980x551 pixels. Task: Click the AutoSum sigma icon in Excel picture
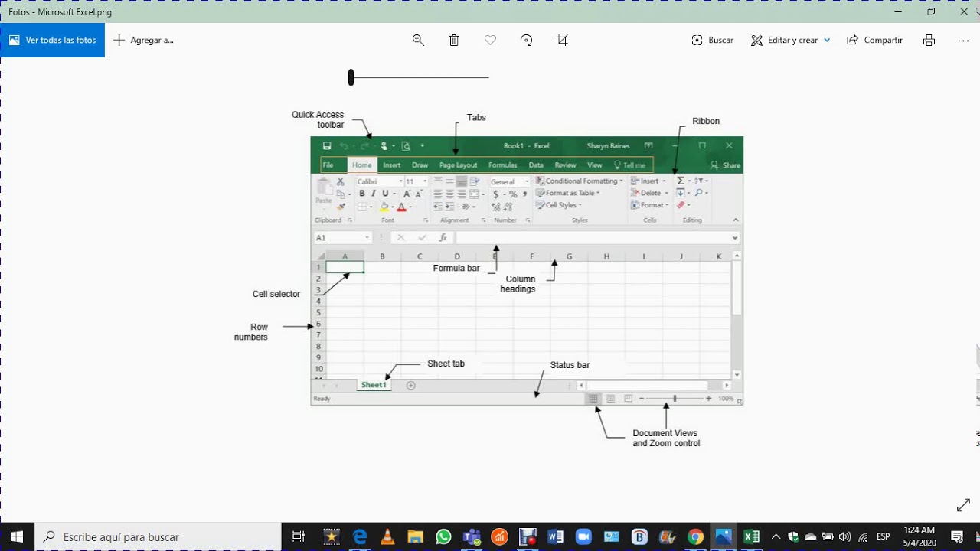(x=681, y=181)
